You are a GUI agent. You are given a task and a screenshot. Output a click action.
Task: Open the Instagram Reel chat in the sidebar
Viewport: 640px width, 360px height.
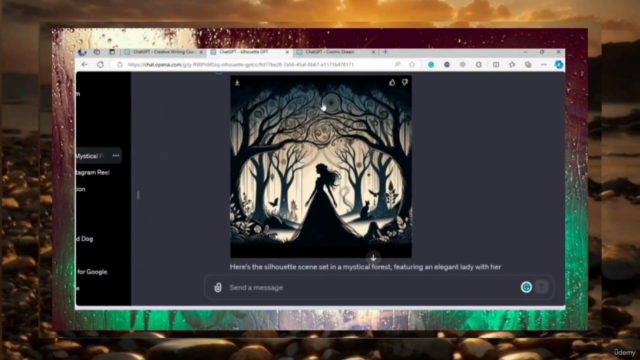pyautogui.click(x=93, y=173)
